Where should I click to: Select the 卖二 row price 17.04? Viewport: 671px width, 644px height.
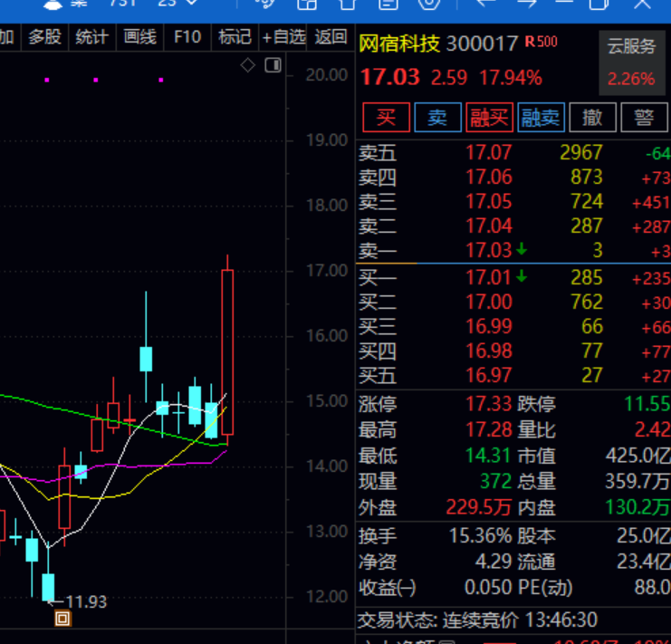coord(489,226)
